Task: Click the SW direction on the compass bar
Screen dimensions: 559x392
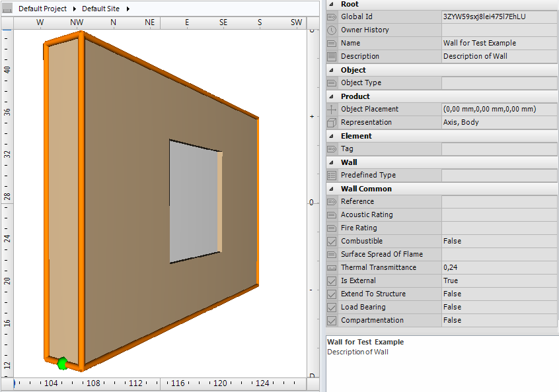Action: [296, 22]
